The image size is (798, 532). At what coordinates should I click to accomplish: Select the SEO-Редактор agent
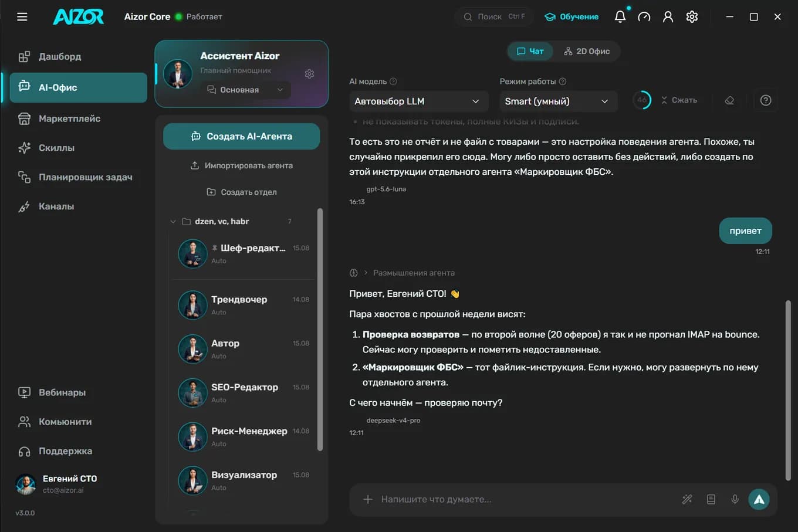point(244,393)
